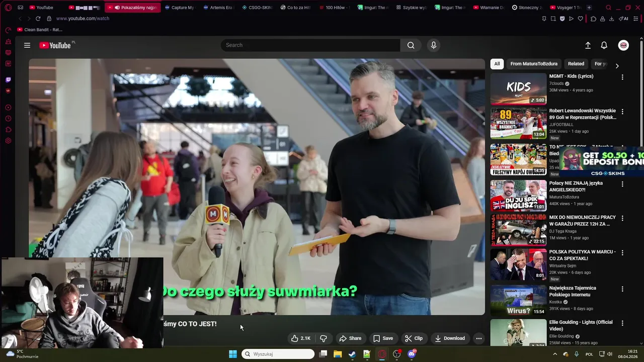
Task: Open more options for MGMT - Kids video
Action: (x=622, y=77)
